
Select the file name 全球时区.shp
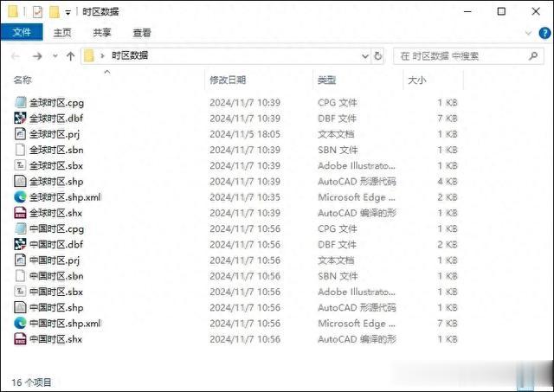coord(56,182)
